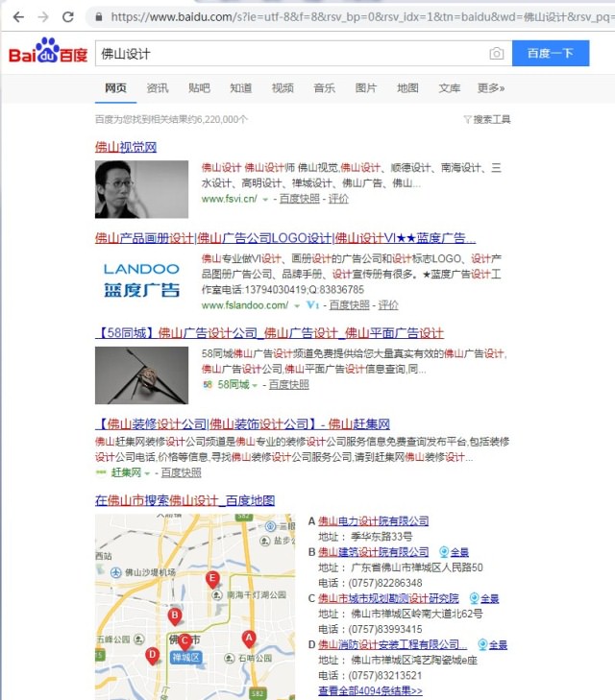The image size is (615, 700).
Task: Click the camera image-search icon
Action: [496, 54]
